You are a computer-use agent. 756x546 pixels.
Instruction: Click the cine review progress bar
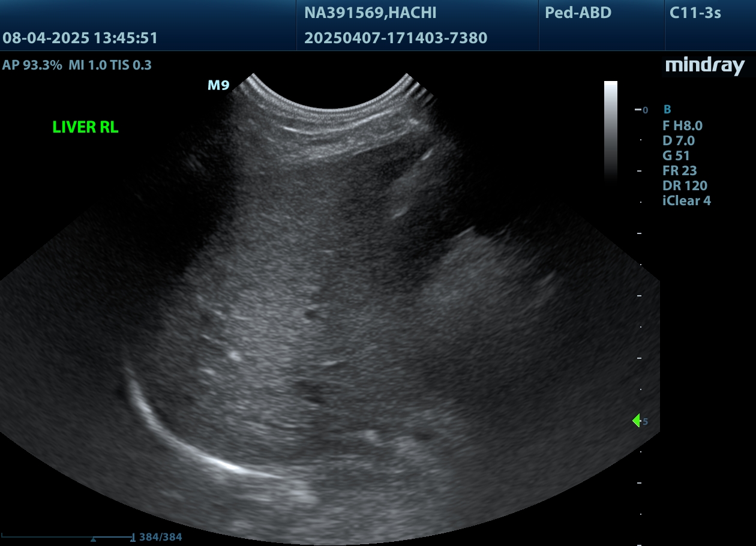coord(67,536)
